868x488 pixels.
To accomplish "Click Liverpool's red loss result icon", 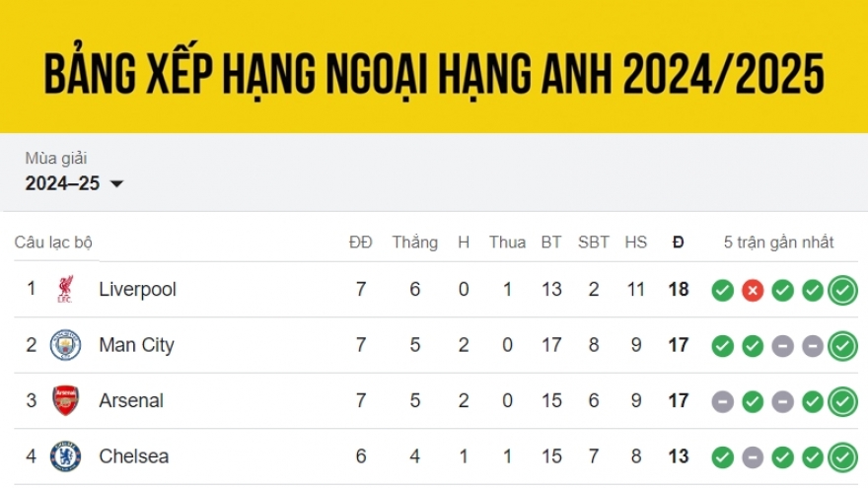I will (x=753, y=291).
